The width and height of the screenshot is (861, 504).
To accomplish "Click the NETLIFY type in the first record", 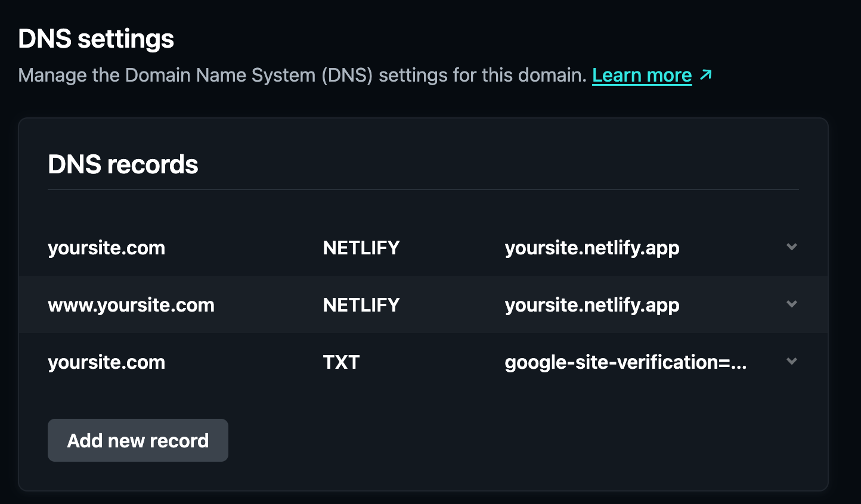I will (x=361, y=248).
